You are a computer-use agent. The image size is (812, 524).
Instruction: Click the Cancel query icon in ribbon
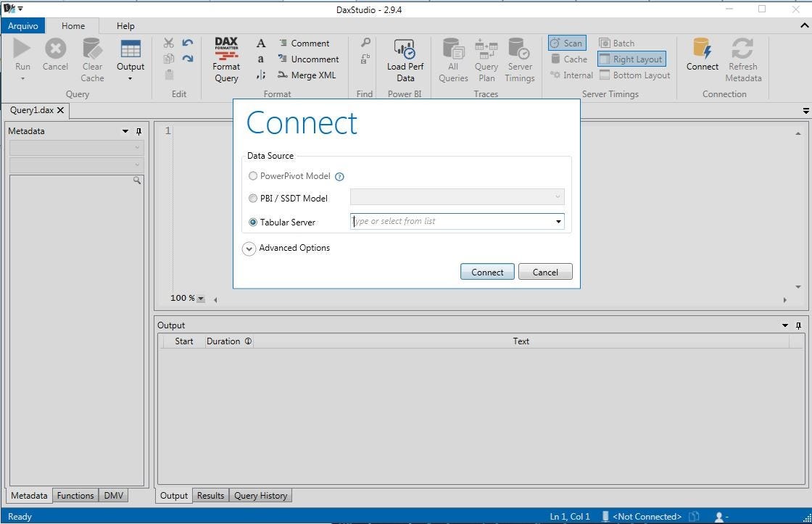(55, 49)
